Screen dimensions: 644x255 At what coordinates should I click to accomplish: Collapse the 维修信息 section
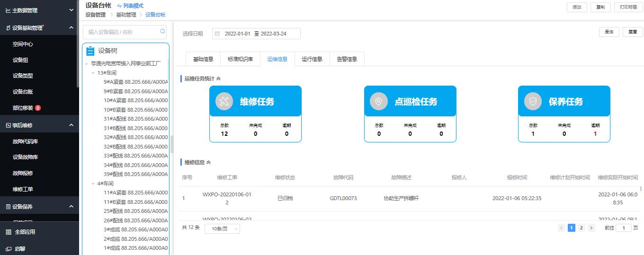208,162
